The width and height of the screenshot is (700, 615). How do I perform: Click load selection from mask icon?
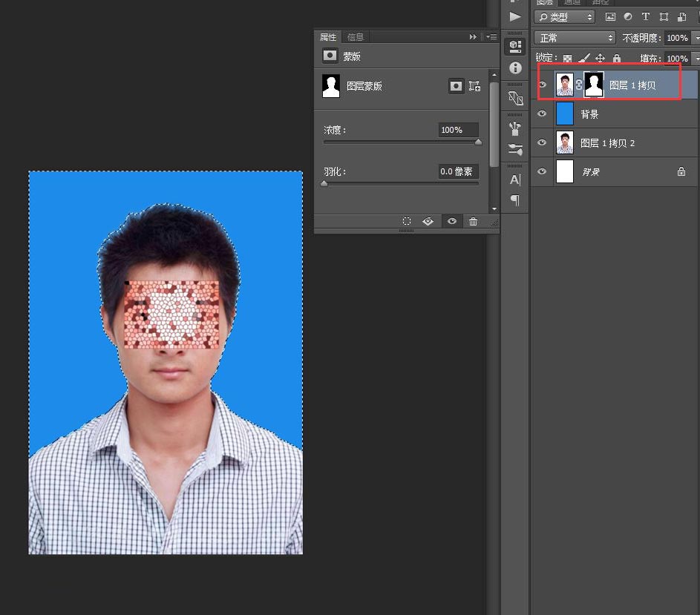407,222
